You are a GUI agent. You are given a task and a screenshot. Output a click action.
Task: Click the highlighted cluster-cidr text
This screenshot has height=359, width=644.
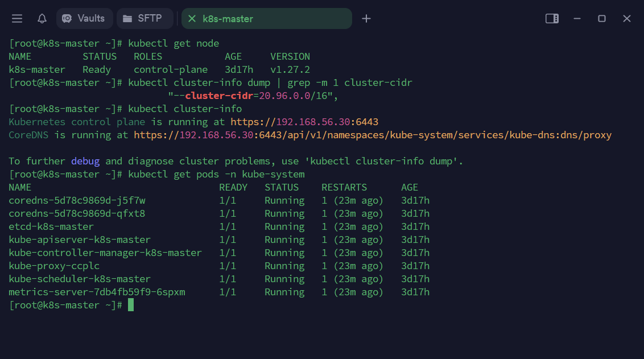(x=219, y=96)
